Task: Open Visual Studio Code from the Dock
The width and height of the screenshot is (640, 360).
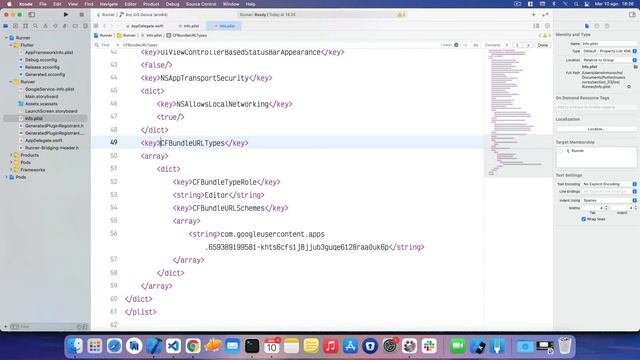Action: point(173,346)
